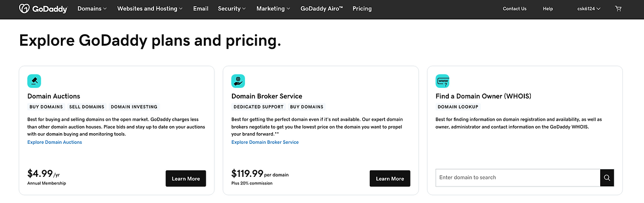The height and width of the screenshot is (203, 644).
Task: Click the GoDaddy logo in header
Action: click(43, 9)
